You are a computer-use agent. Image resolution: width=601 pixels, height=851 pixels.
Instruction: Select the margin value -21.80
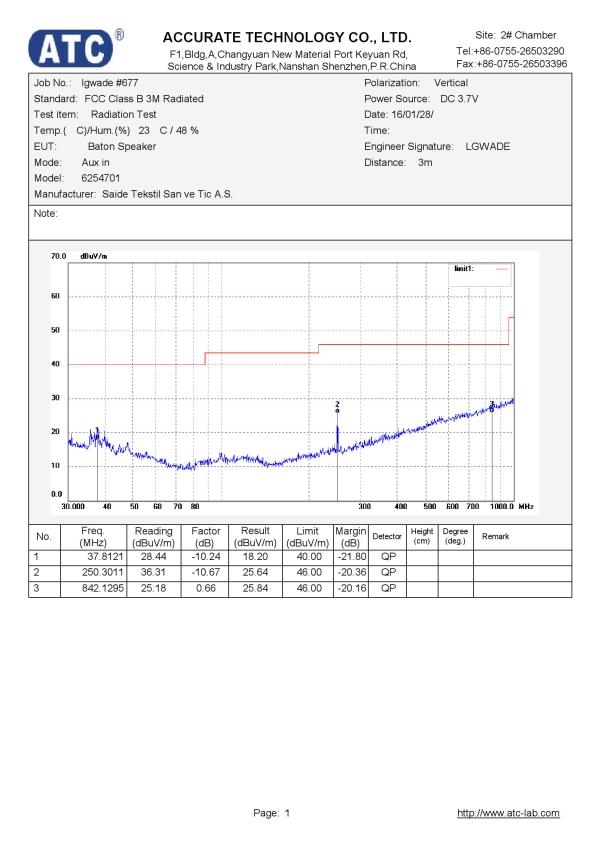pyautogui.click(x=352, y=557)
